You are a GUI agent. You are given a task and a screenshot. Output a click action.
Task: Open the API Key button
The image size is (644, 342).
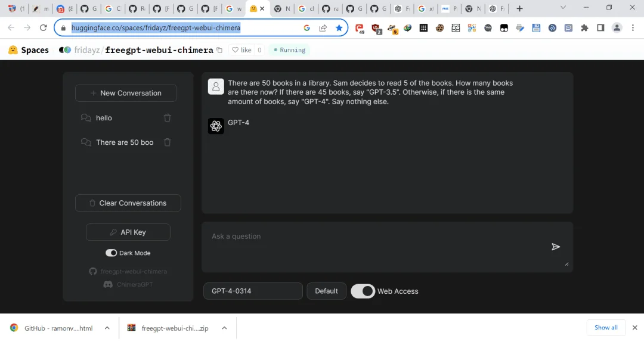(128, 232)
